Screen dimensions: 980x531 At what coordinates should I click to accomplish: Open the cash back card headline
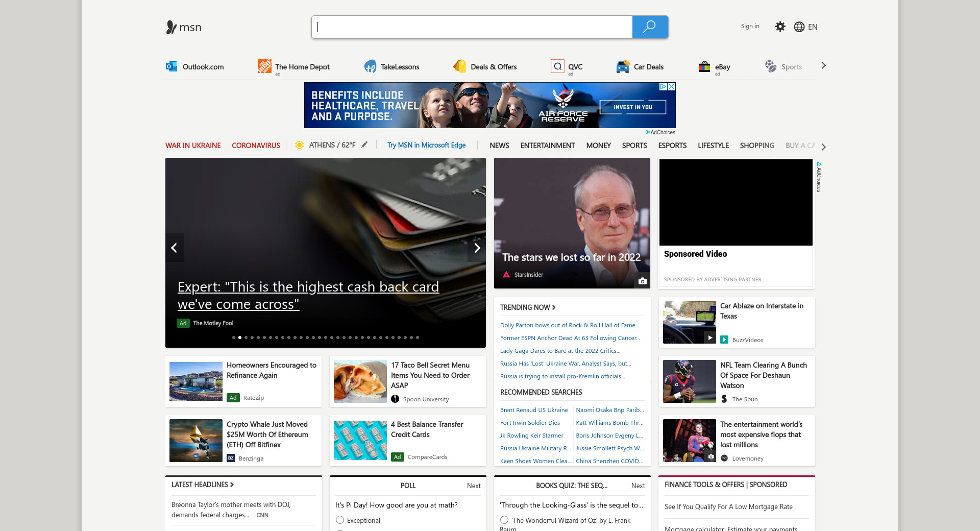(308, 296)
